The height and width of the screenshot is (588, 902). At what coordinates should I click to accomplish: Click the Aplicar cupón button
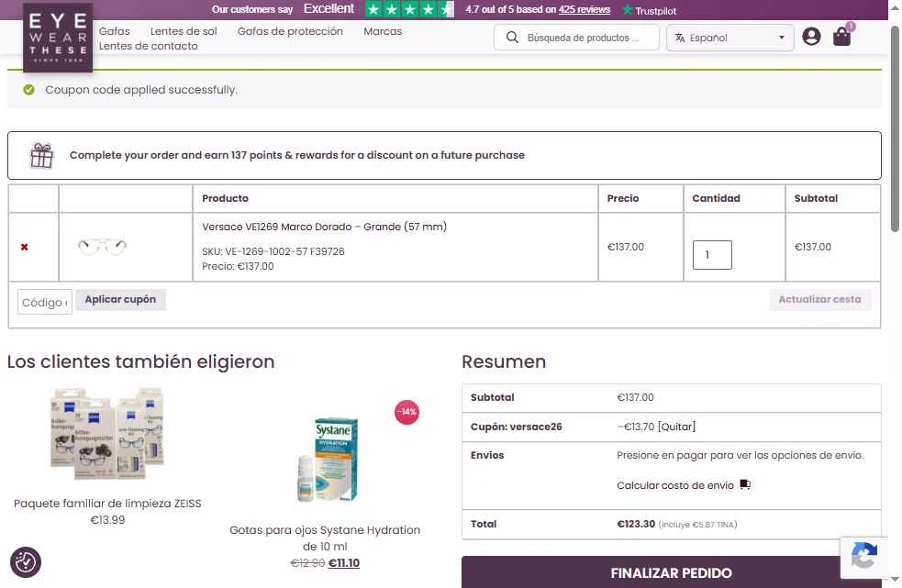[120, 299]
